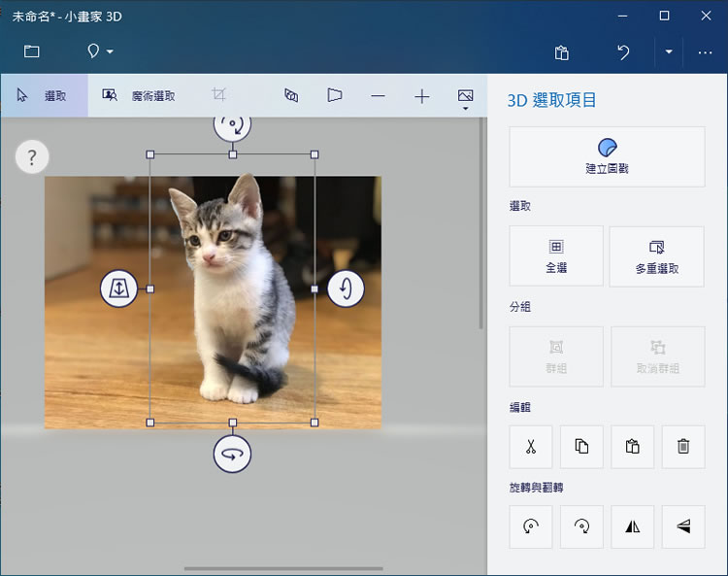Click the 取消群組 ungroup button
Image resolution: width=728 pixels, height=576 pixels.
tap(658, 356)
